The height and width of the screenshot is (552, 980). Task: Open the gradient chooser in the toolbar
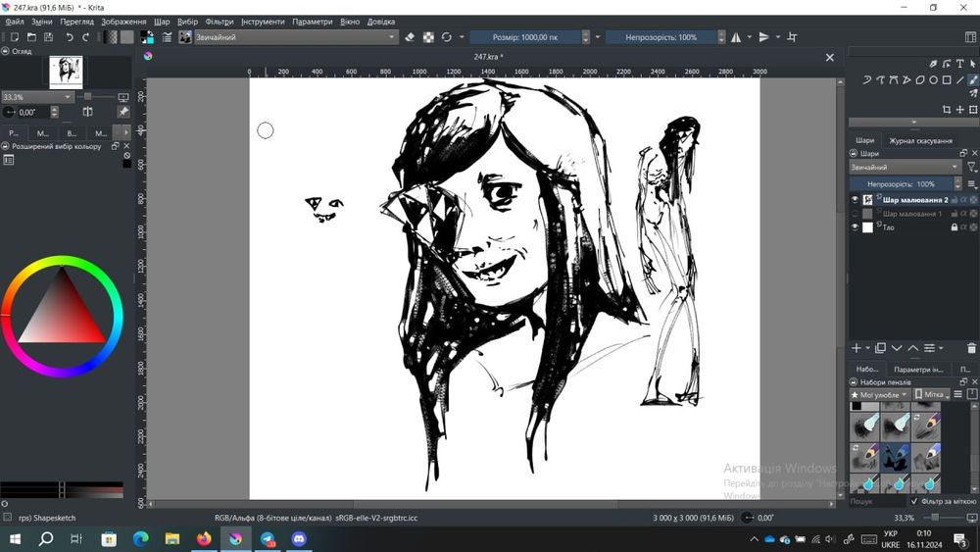(x=112, y=37)
